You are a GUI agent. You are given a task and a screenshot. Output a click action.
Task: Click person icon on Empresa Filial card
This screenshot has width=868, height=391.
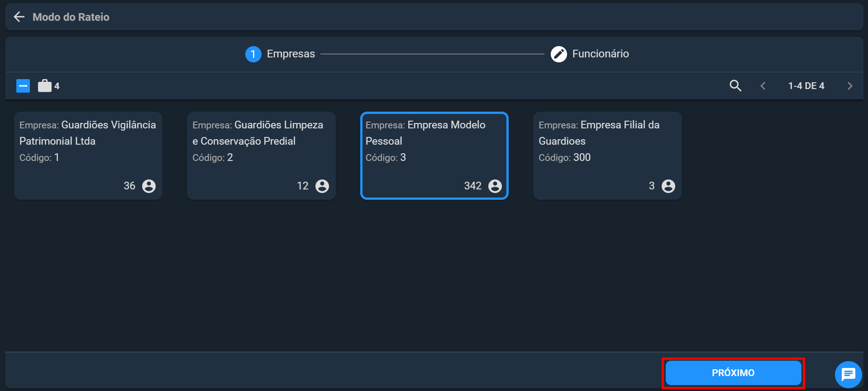(668, 186)
